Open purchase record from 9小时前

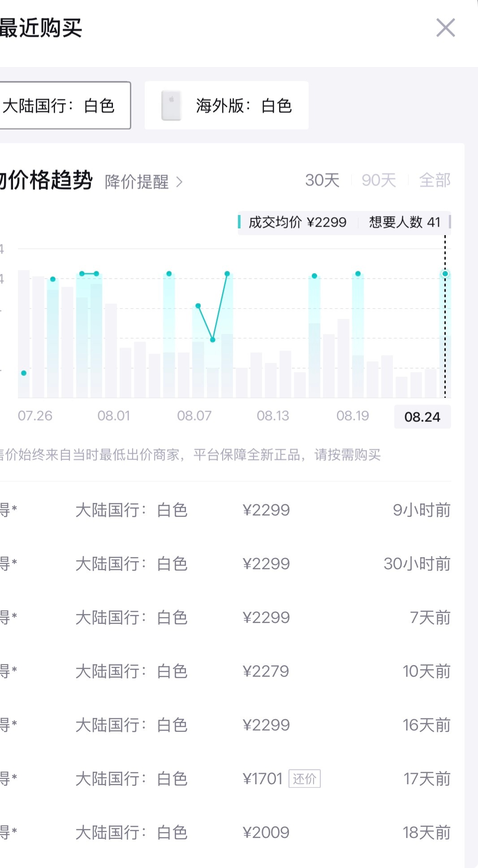[x=225, y=510]
